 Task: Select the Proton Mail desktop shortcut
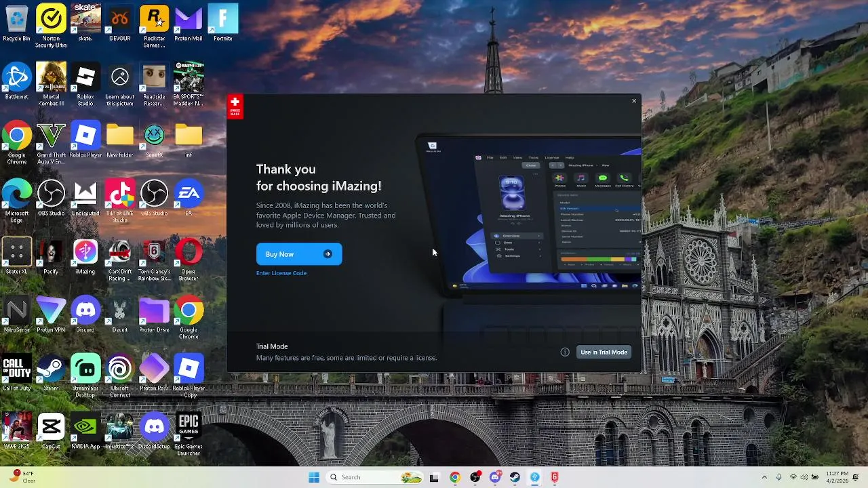(189, 24)
